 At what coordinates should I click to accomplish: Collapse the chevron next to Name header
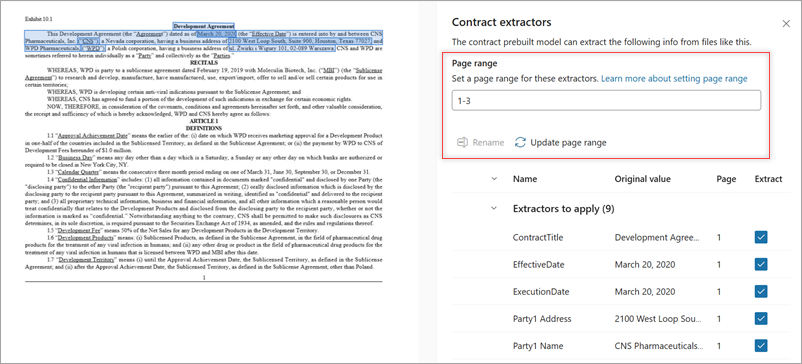pyautogui.click(x=494, y=179)
